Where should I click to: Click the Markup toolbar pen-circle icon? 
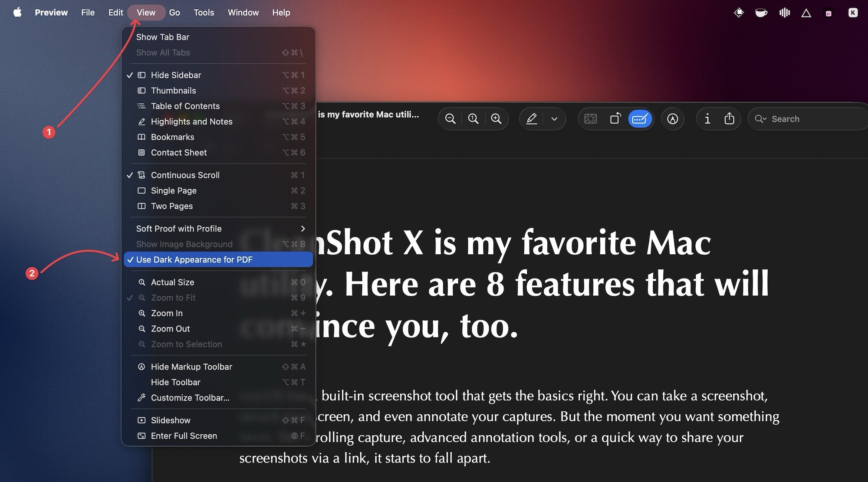point(673,119)
